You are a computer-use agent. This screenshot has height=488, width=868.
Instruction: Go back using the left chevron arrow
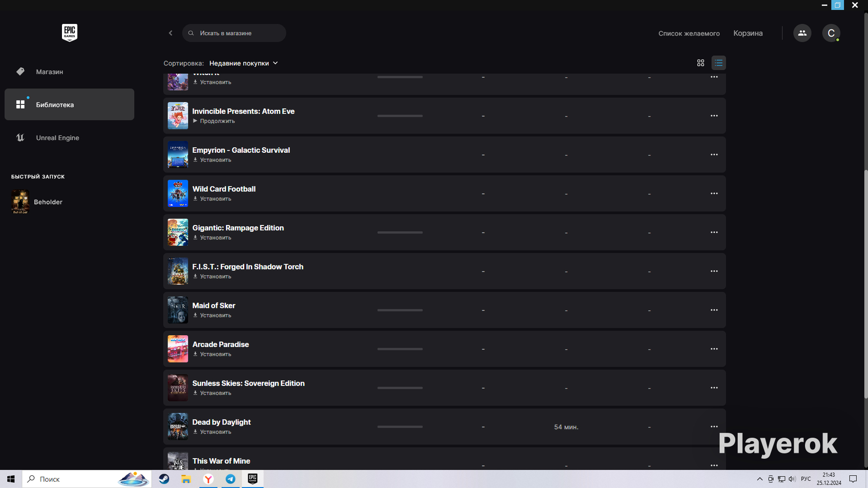170,33
